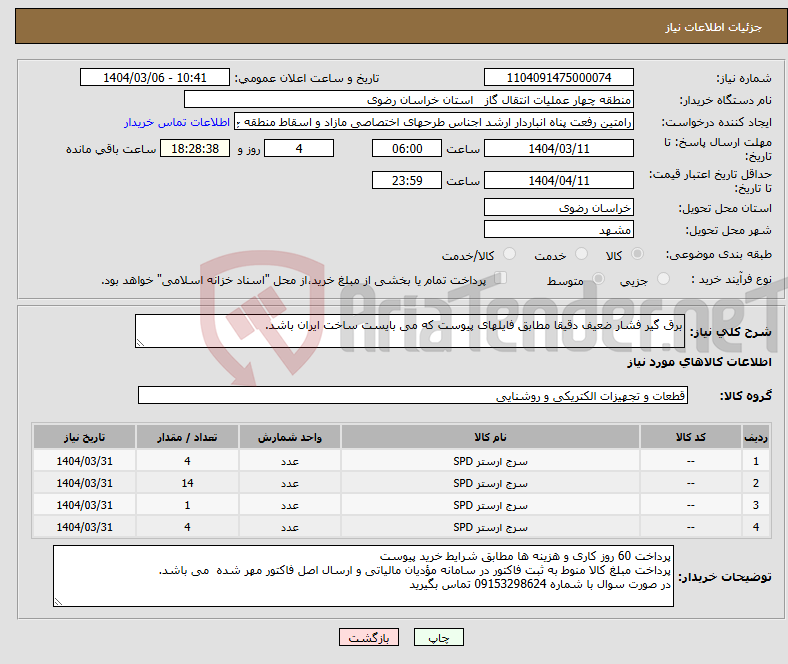This screenshot has height=664, width=788.
Task: Click the remaining days field showing 4
Action: point(299,148)
